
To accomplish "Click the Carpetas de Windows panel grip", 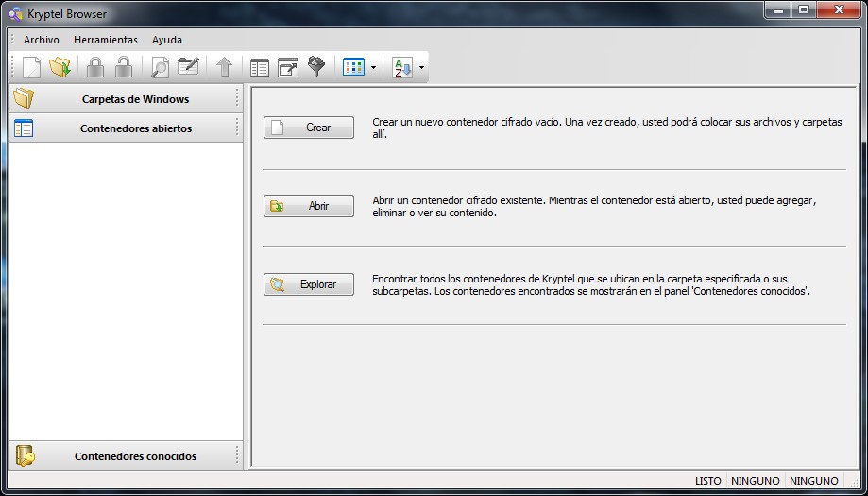I will coord(237,98).
